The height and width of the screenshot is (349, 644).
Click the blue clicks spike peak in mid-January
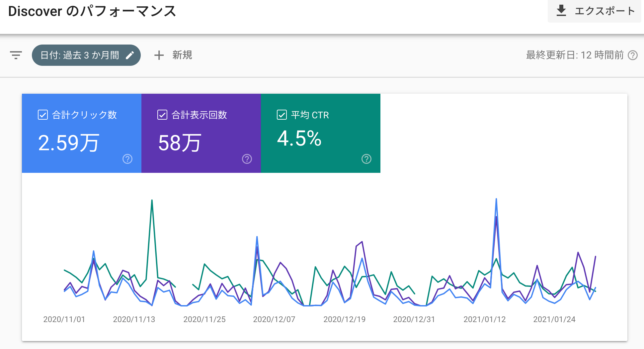tap(496, 199)
